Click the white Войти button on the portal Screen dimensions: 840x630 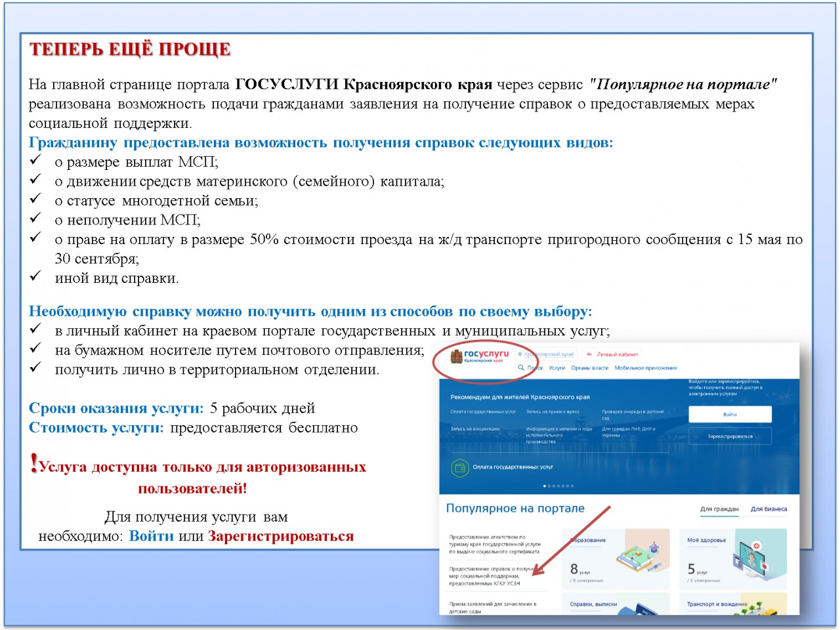click(730, 414)
